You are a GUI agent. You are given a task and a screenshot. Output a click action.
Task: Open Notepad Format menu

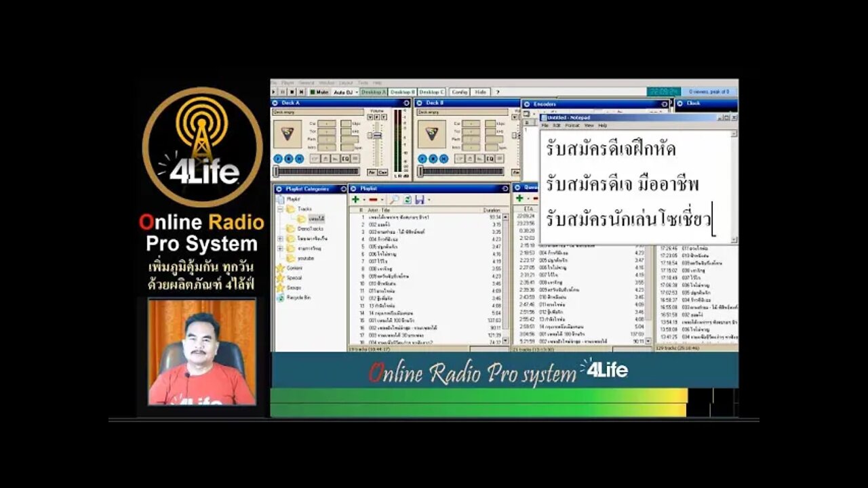[x=572, y=125]
